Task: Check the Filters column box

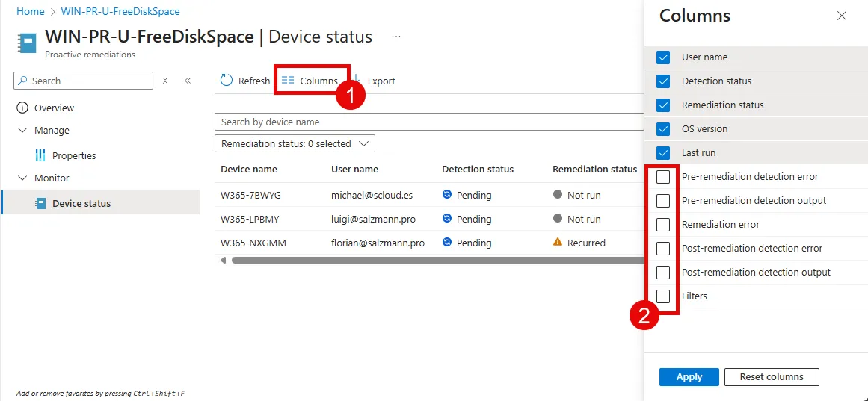Action: [662, 296]
